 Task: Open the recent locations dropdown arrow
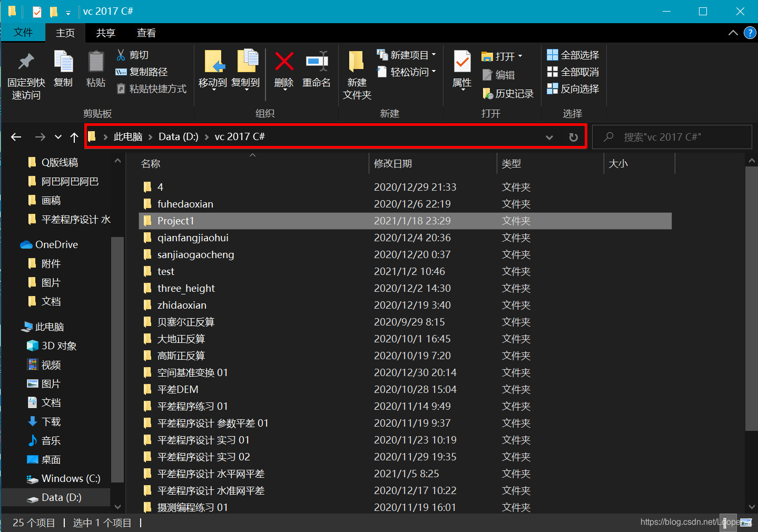click(58, 137)
